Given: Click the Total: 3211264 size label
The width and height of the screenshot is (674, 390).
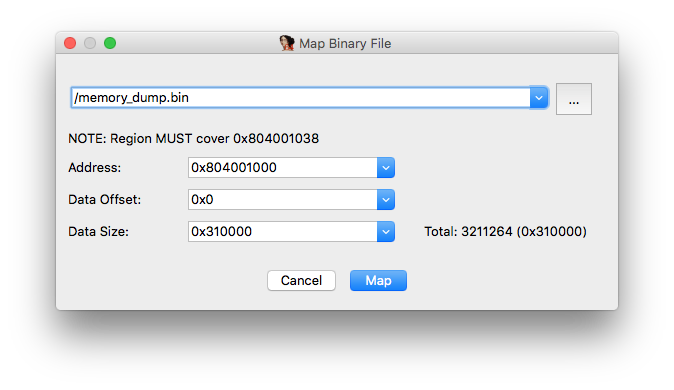Looking at the screenshot, I should [506, 232].
